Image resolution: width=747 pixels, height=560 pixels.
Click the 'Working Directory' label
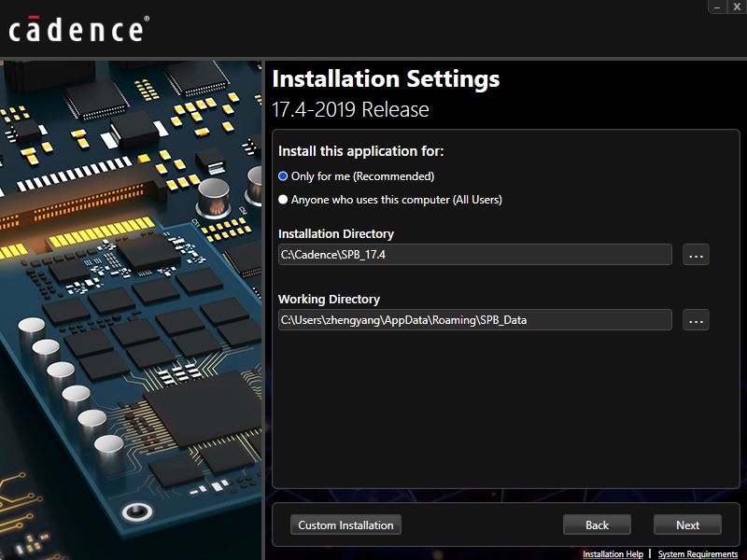click(x=330, y=299)
